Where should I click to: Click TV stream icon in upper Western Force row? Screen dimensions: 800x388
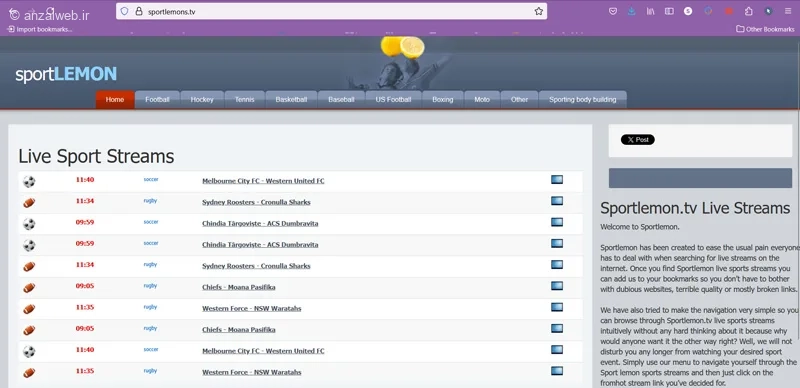click(557, 307)
